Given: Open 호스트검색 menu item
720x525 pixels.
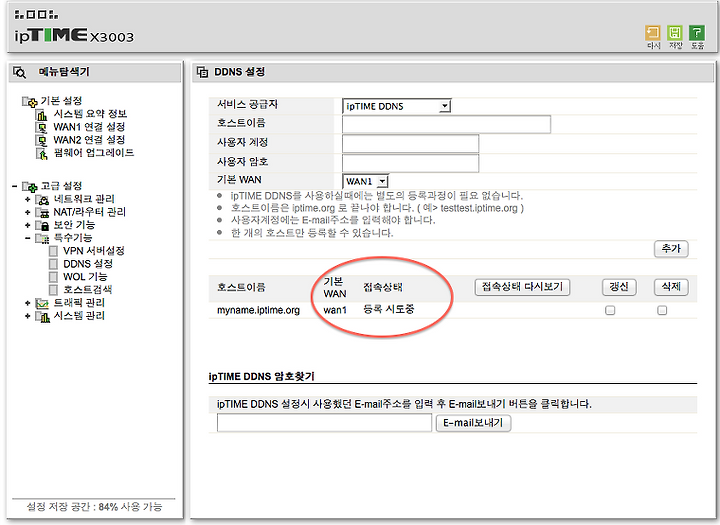Looking at the screenshot, I should point(87,289).
